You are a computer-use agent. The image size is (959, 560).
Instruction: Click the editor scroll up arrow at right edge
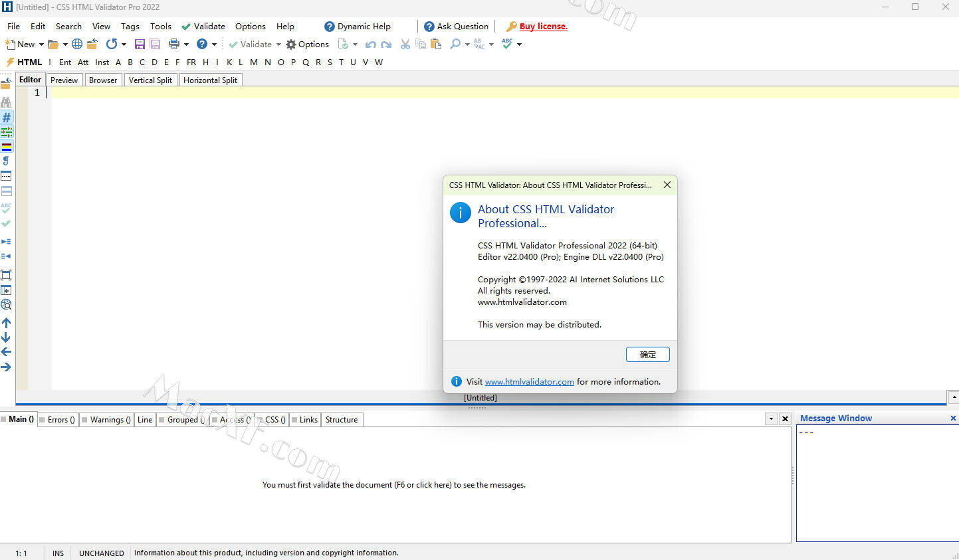pyautogui.click(x=954, y=397)
